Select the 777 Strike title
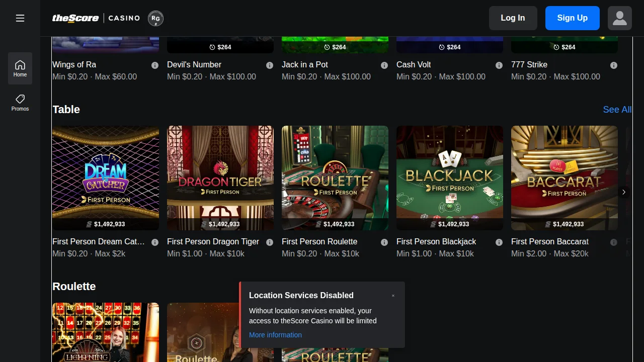644x362 pixels. pos(529,64)
